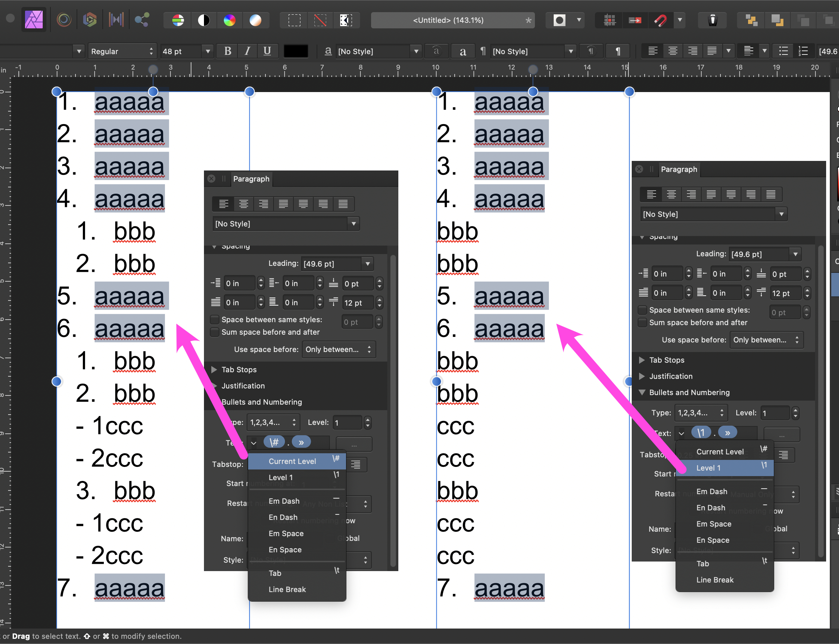Justify all in the right Paragraph panel
The width and height of the screenshot is (839, 644).
click(x=771, y=194)
